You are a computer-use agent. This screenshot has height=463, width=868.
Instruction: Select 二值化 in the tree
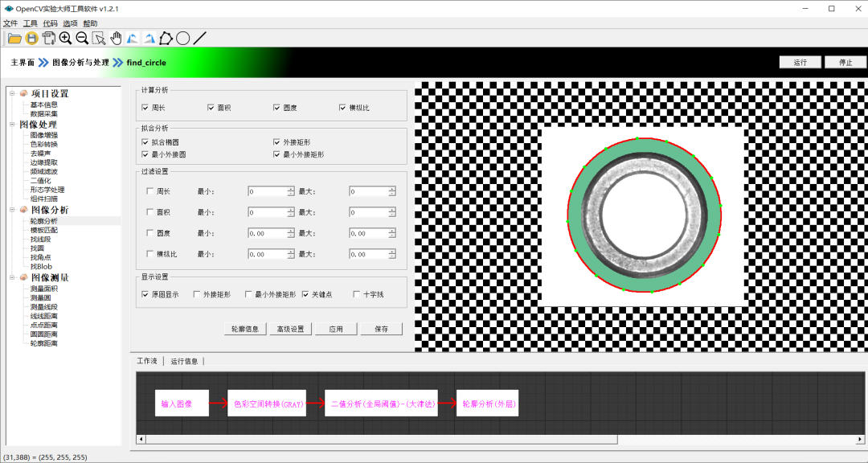[40, 181]
